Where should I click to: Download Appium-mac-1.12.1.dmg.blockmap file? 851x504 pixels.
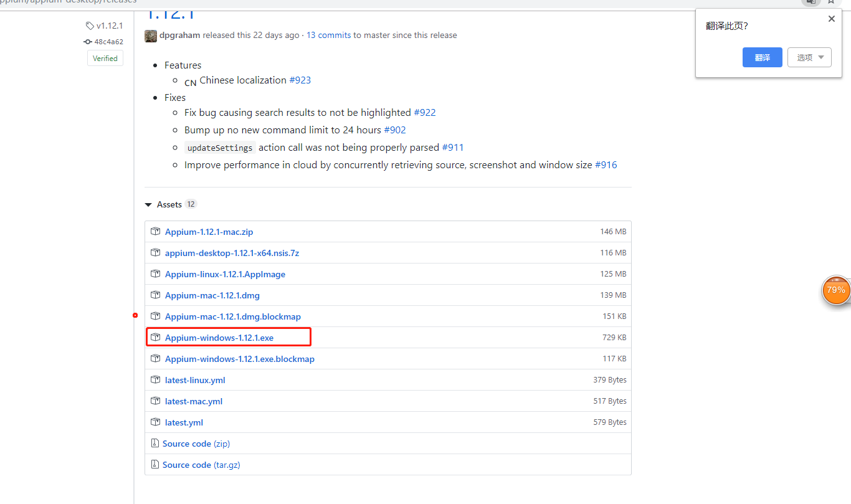[x=233, y=316]
